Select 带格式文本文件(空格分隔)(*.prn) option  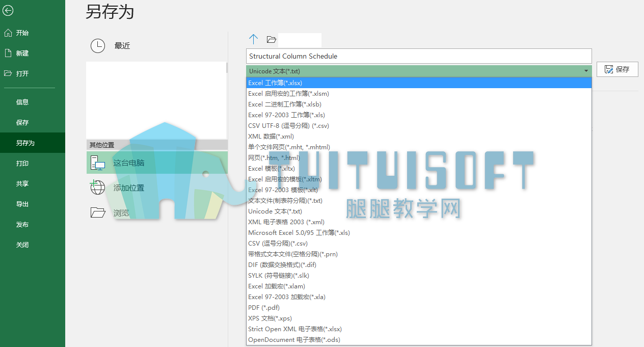[x=419, y=254]
